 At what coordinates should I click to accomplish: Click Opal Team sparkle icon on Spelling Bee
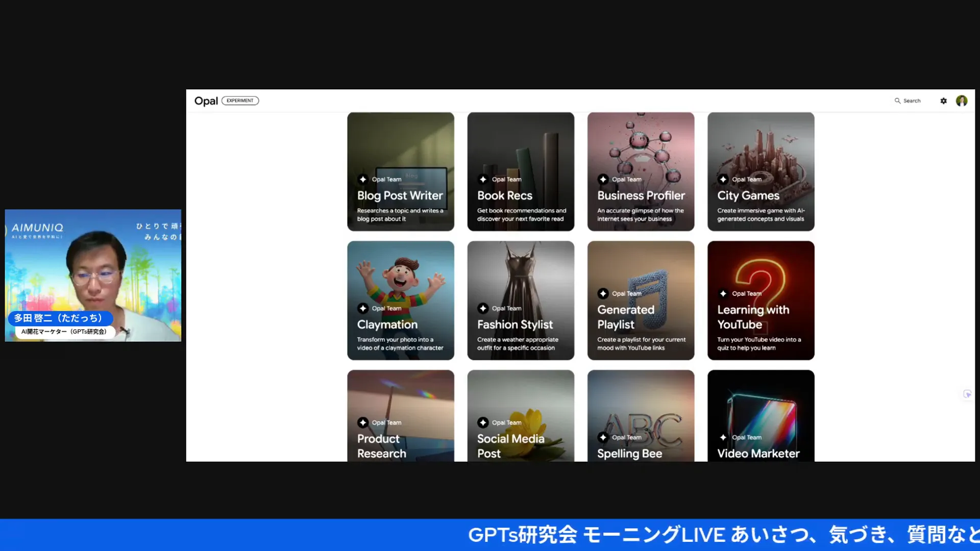(603, 437)
